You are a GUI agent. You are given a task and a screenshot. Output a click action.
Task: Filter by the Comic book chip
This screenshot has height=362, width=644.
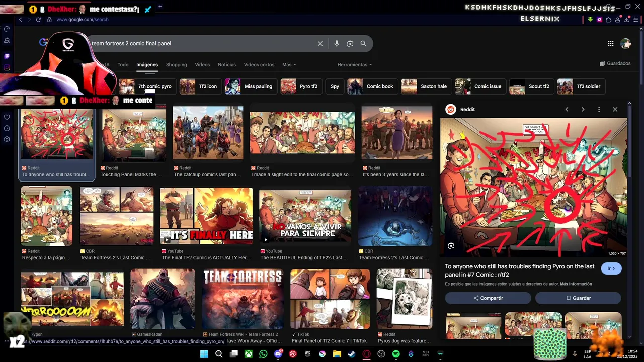(x=372, y=86)
